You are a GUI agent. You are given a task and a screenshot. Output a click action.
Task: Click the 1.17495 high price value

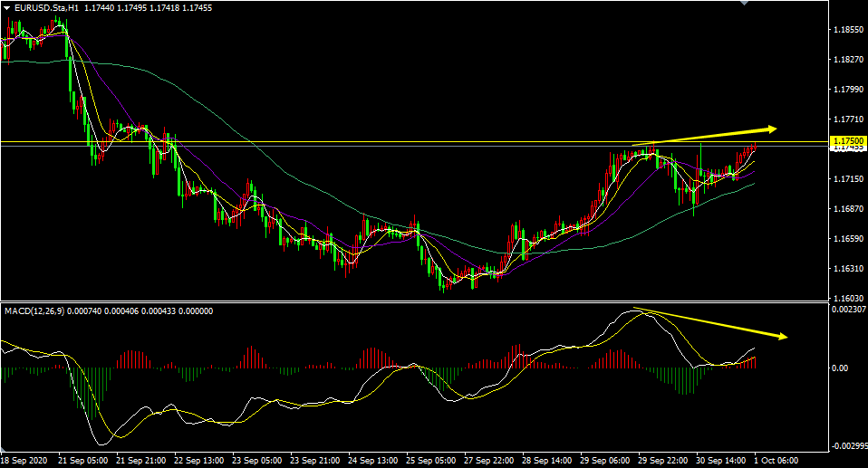[x=131, y=8]
